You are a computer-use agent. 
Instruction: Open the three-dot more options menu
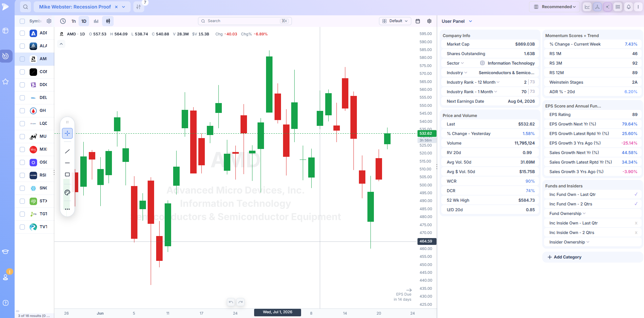point(638,7)
